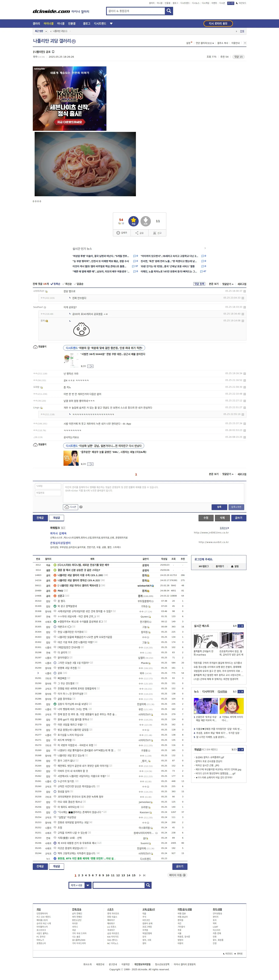279x980 pixels.
Task: Click next arrow on 실시간 베스트 panel
Action: pos(242,626)
